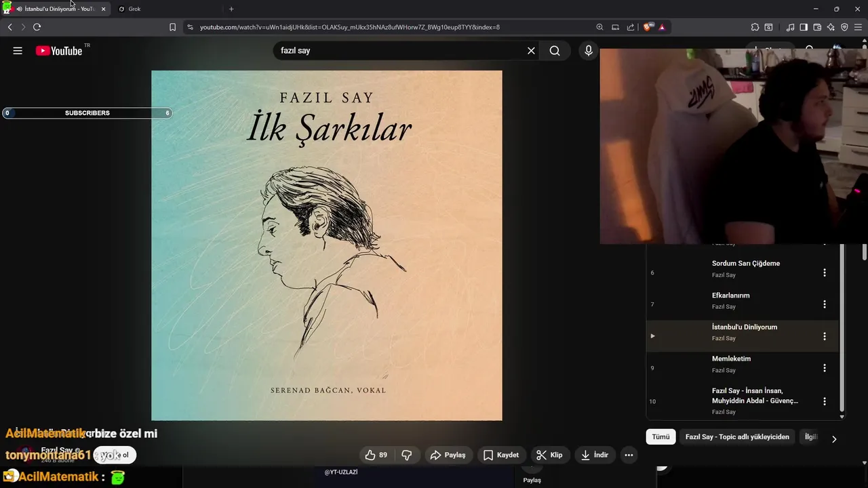Clear the search box with the X icon
The image size is (868, 488).
(x=531, y=51)
